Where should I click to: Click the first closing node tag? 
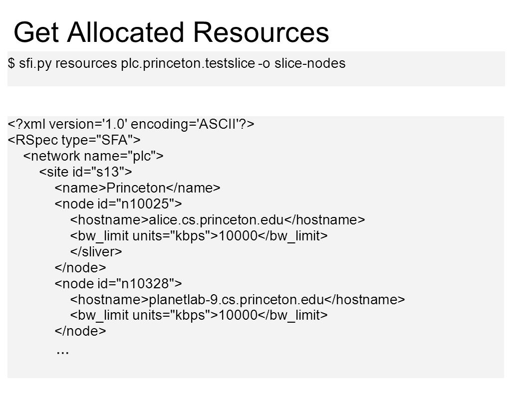80,267
